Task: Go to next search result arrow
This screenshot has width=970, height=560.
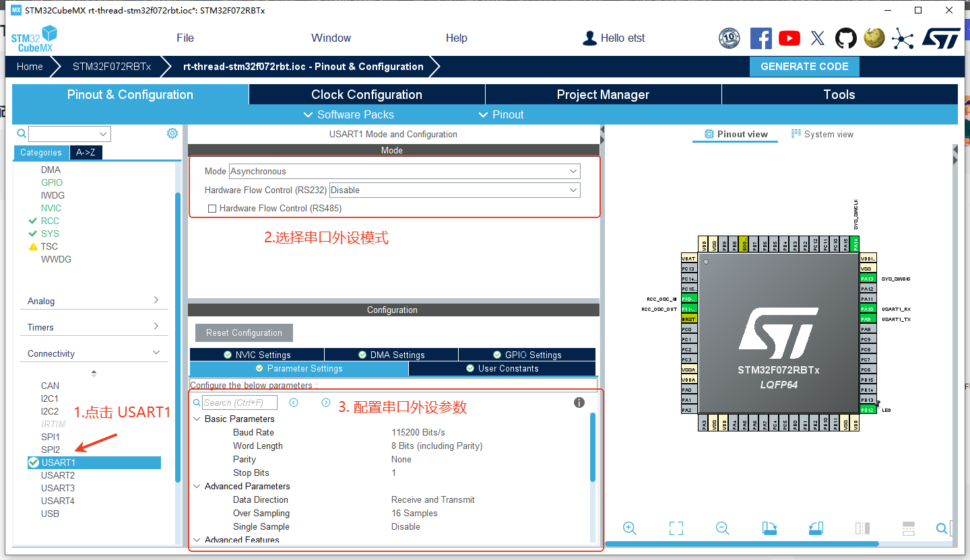Action: (326, 403)
